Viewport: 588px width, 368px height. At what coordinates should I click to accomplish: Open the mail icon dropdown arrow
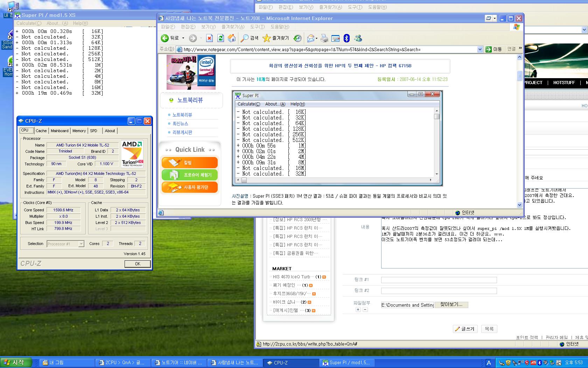[316, 38]
